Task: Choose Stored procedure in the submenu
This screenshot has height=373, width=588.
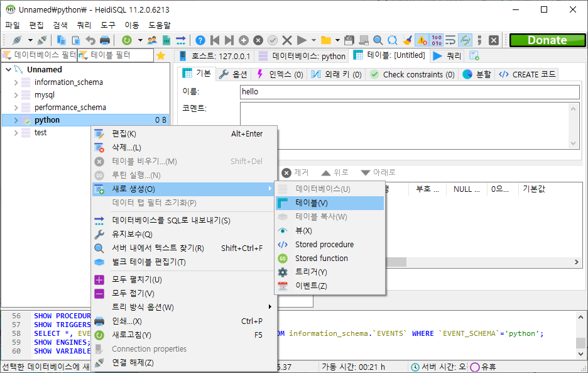Action: coord(330,245)
